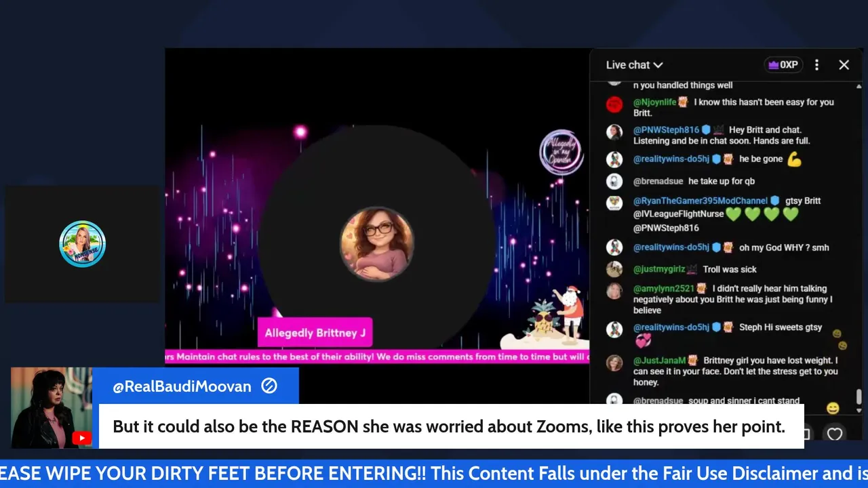Click the 'Allegedly Brittney J' name label
This screenshot has width=868, height=488.
coord(315,333)
